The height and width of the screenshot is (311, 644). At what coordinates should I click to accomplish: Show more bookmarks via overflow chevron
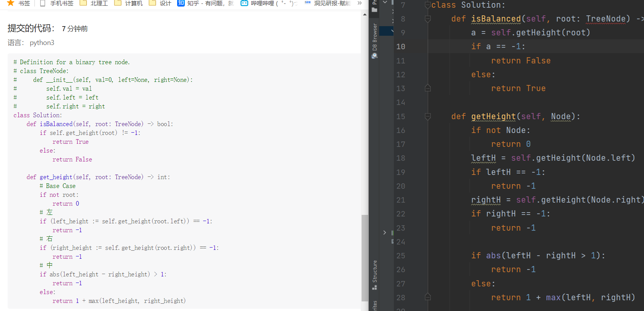point(360,3)
